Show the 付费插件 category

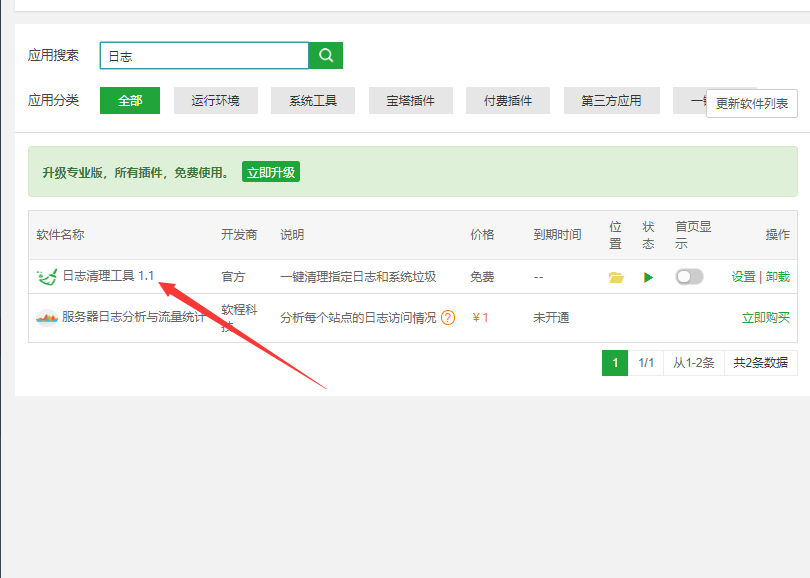point(508,101)
